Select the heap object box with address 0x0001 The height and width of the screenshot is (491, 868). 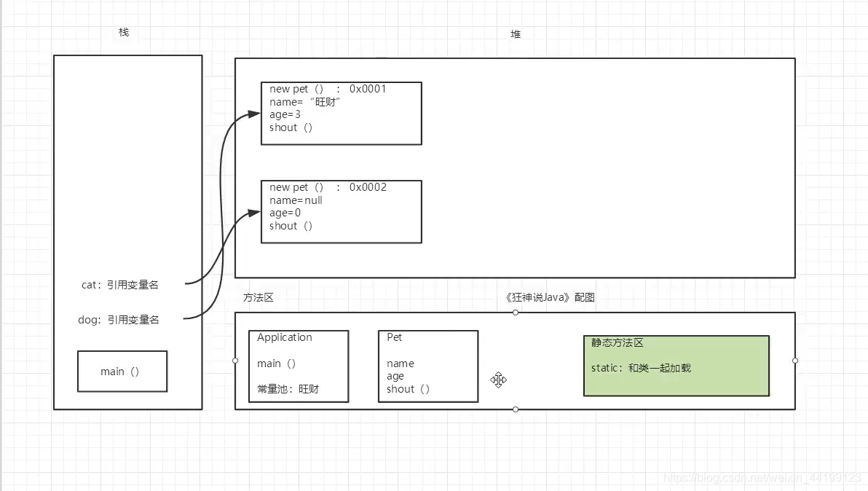(342, 114)
